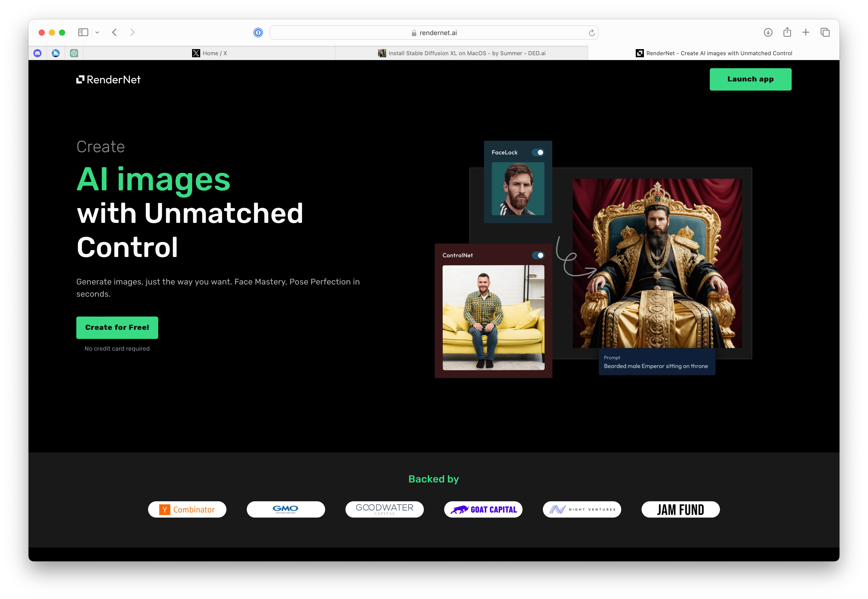The width and height of the screenshot is (868, 599).
Task: Toggle the ControlNet switch
Action: (538, 255)
